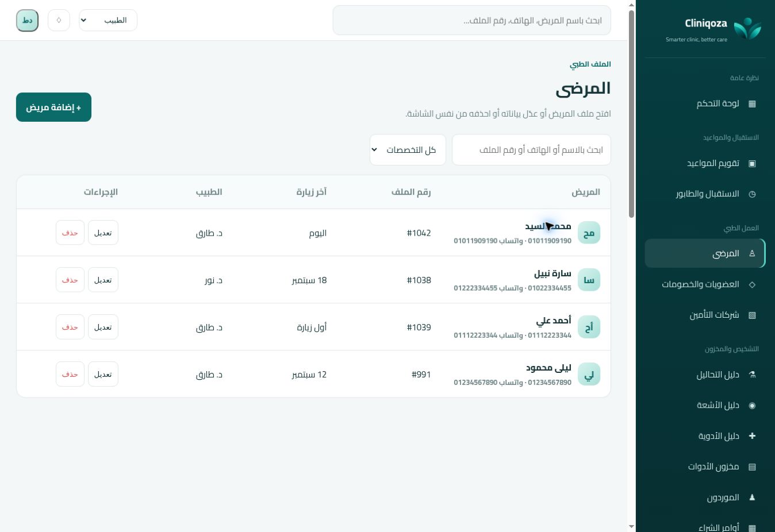Select the reception and queue clock icon

[752, 194]
